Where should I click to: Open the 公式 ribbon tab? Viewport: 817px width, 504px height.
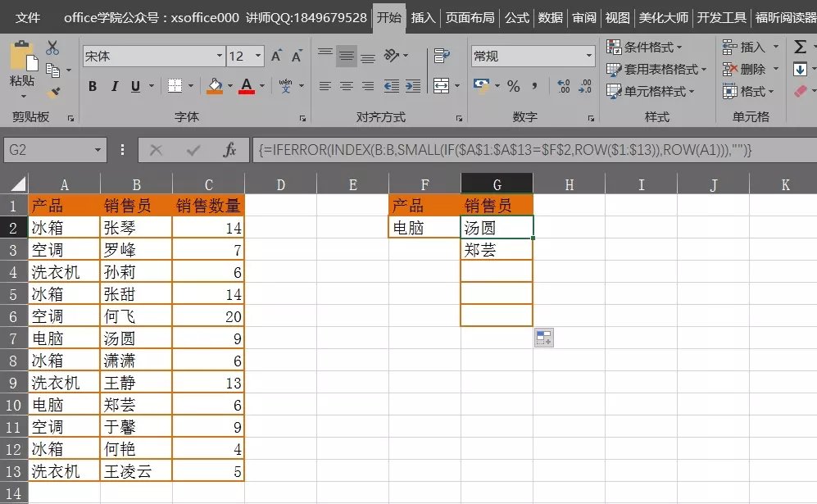(x=516, y=17)
